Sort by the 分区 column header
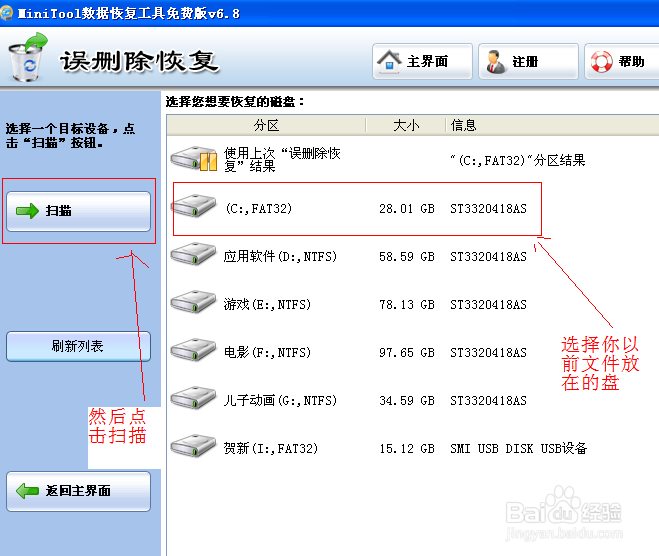 coord(266,125)
